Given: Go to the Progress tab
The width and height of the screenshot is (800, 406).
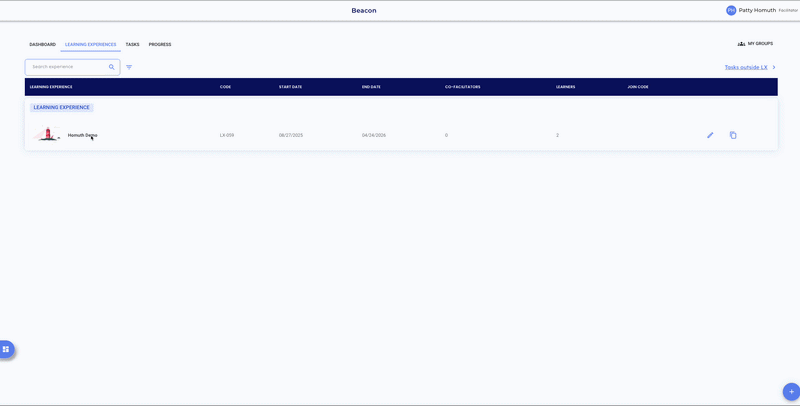Looking at the screenshot, I should 160,44.
